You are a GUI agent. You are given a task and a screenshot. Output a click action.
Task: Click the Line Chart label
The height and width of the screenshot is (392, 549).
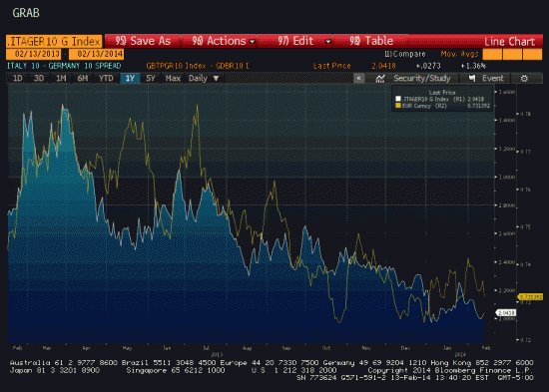tap(509, 42)
